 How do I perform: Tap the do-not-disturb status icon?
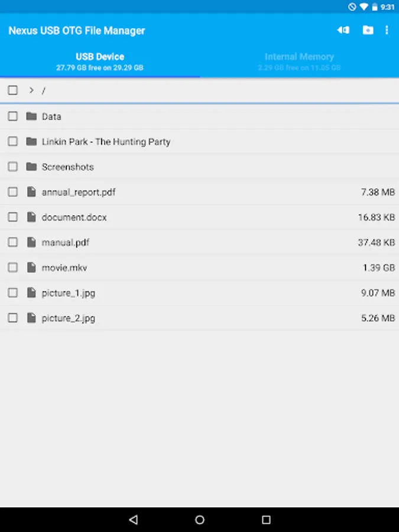pos(352,7)
